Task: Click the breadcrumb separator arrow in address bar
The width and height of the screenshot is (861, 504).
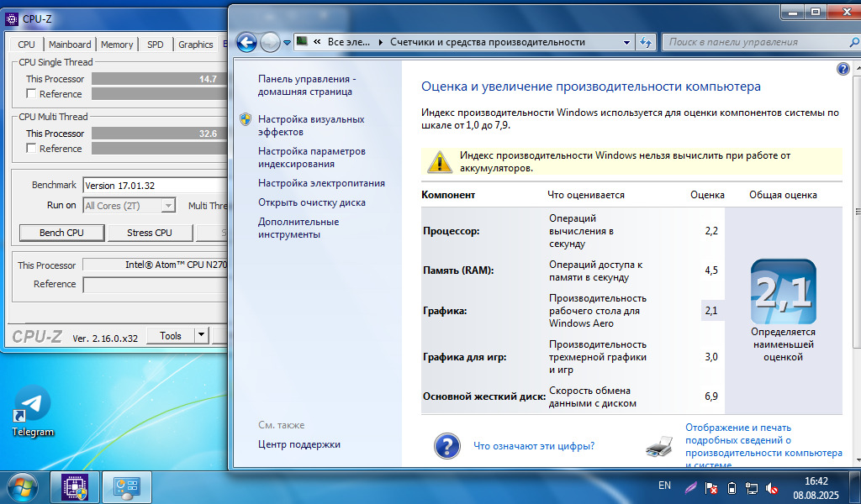Action: pyautogui.click(x=381, y=42)
